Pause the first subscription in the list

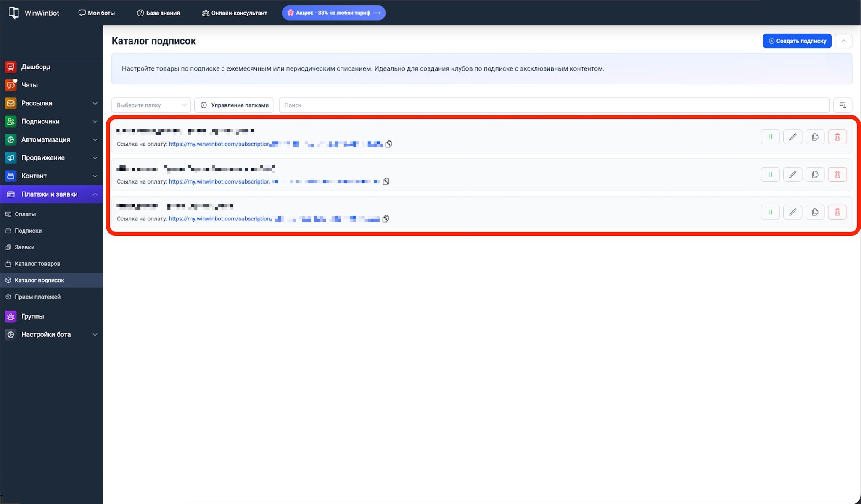(x=770, y=137)
